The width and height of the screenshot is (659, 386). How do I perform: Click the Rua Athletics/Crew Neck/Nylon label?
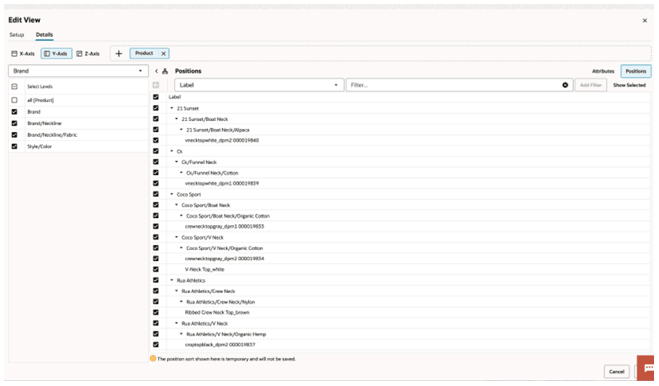point(221,302)
